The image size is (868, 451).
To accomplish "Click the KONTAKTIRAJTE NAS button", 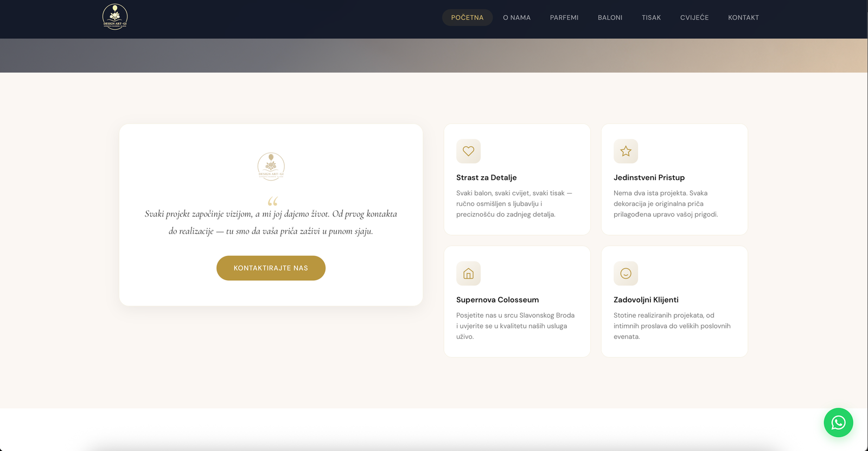I will click(271, 268).
